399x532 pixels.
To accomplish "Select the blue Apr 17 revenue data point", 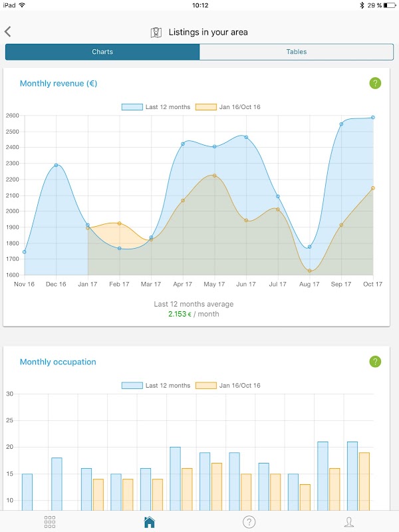I will (183, 144).
